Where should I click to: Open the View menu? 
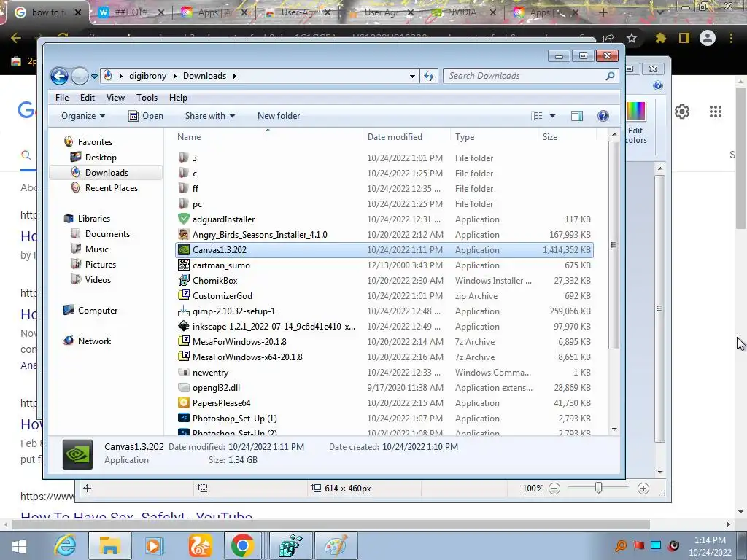115,98
